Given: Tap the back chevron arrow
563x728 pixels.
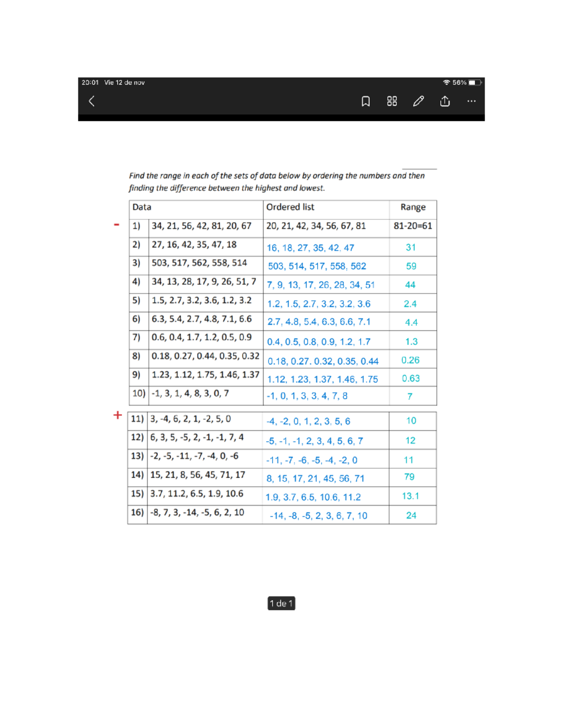Looking at the screenshot, I should pos(91,101).
